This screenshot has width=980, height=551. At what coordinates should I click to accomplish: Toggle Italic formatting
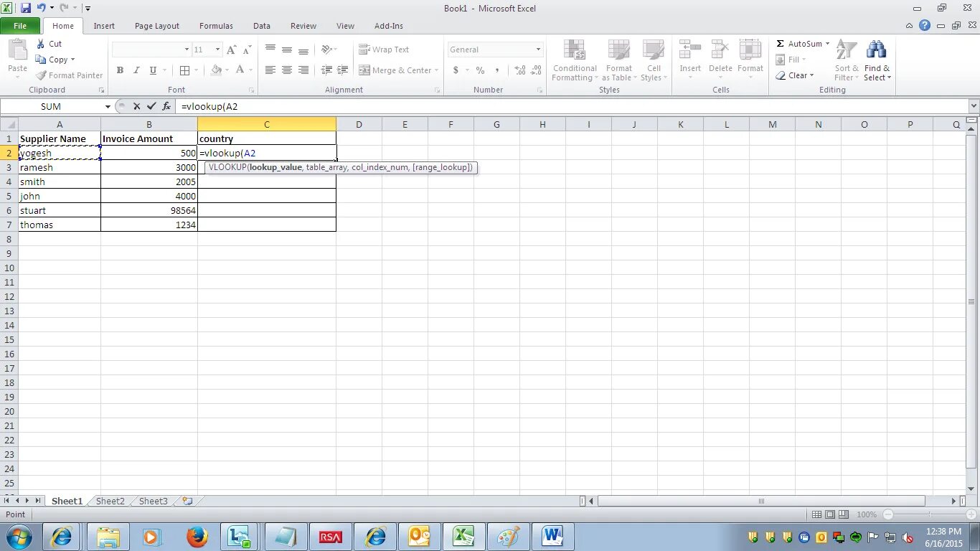[x=136, y=70]
